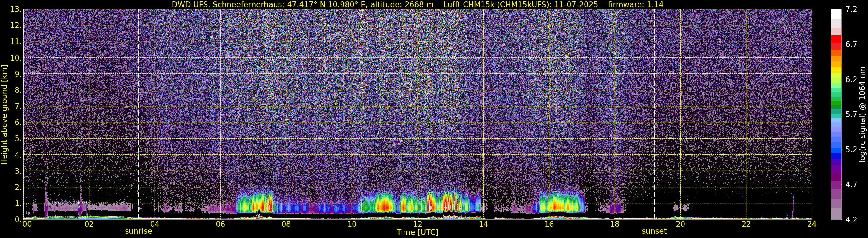The image size is (868, 238).
Task: Select the "16" time axis tick label
Action: click(x=549, y=224)
